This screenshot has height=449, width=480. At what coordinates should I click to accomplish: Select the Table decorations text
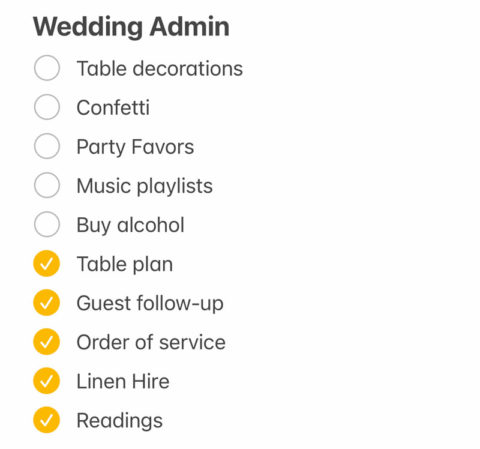[160, 69]
